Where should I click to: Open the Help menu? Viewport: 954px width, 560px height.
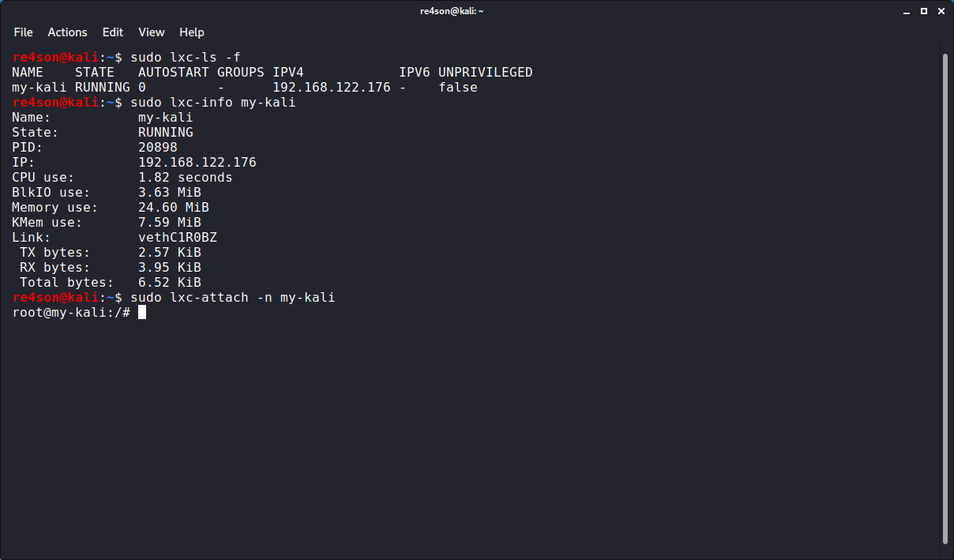click(192, 32)
